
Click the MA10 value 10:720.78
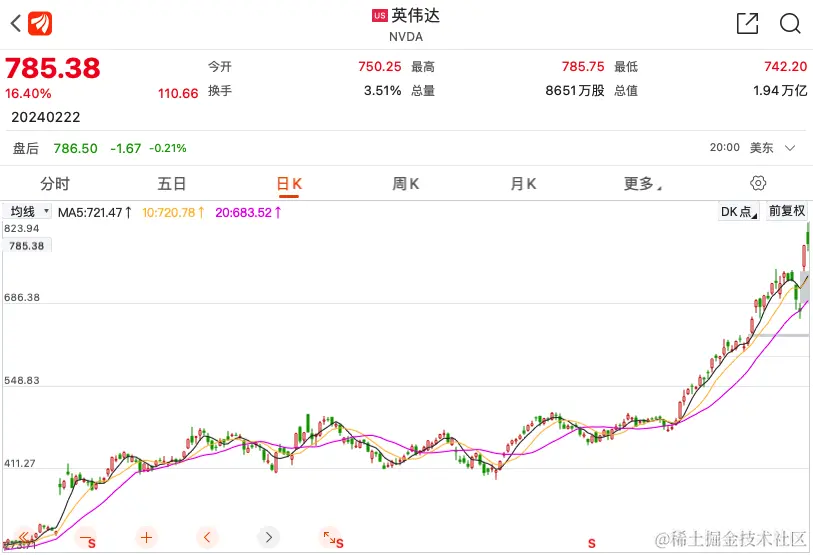(x=174, y=213)
